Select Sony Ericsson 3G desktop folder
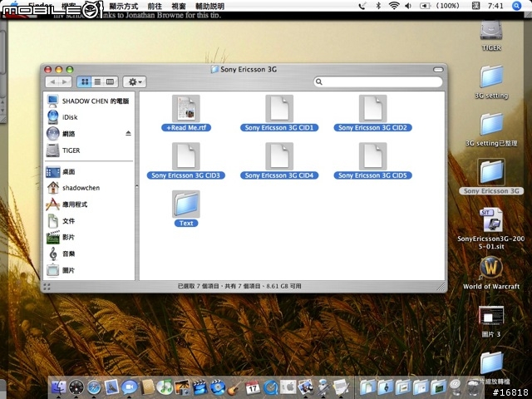Image resolution: width=532 pixels, height=399 pixels. 491,176
